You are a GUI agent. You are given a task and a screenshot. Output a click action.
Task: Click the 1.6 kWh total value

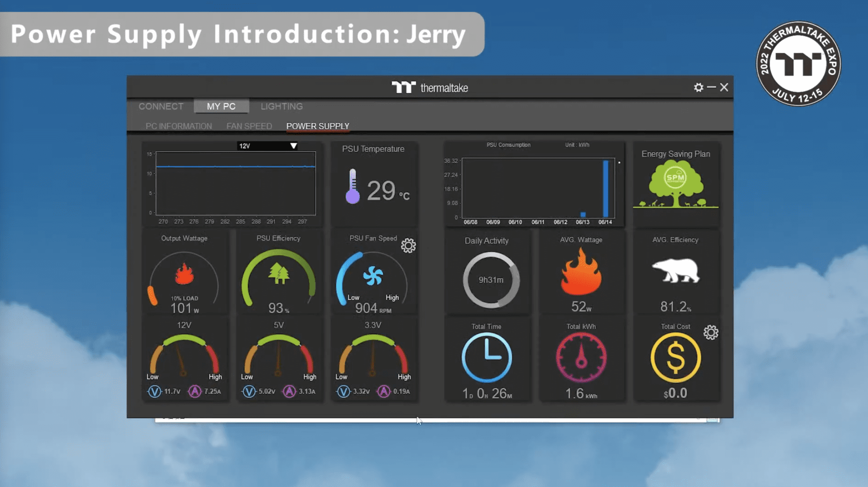pyautogui.click(x=581, y=393)
